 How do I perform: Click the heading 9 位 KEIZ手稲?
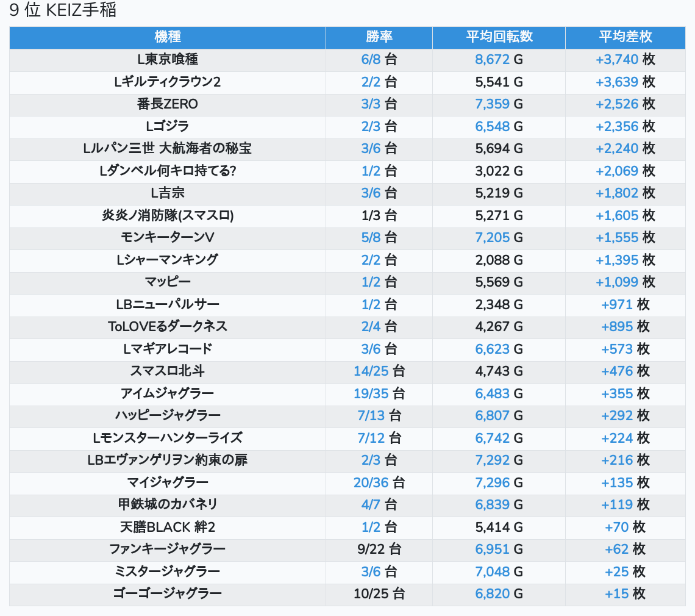pyautogui.click(x=63, y=10)
